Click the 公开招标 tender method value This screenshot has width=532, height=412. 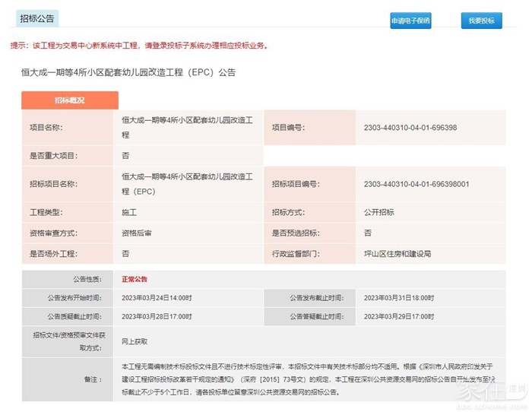point(382,213)
